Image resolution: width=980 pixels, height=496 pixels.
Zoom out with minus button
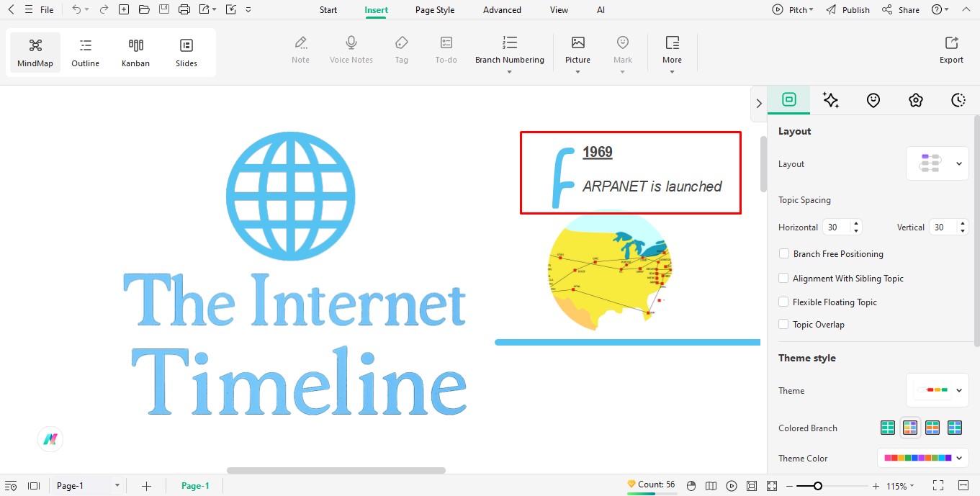[x=789, y=486]
